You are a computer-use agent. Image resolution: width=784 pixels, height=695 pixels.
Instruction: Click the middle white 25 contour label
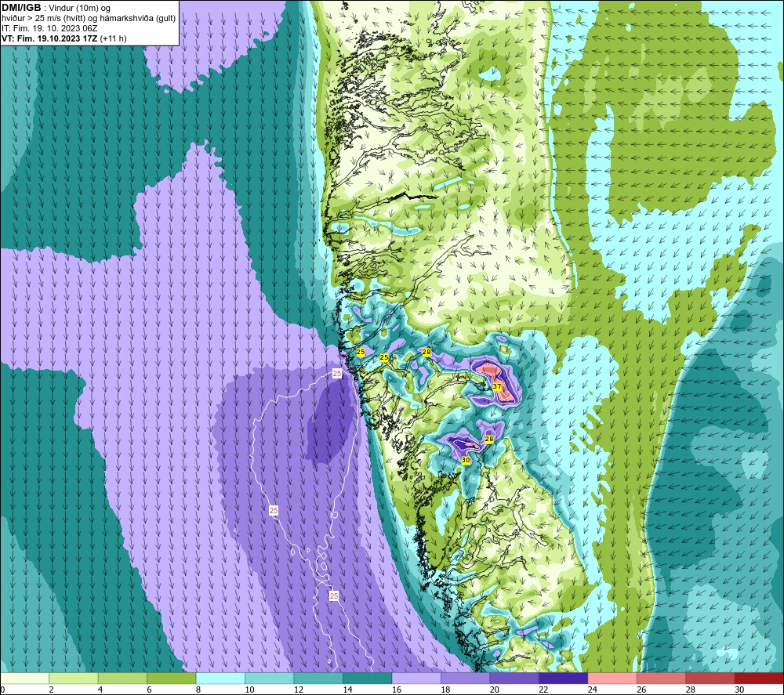(274, 510)
